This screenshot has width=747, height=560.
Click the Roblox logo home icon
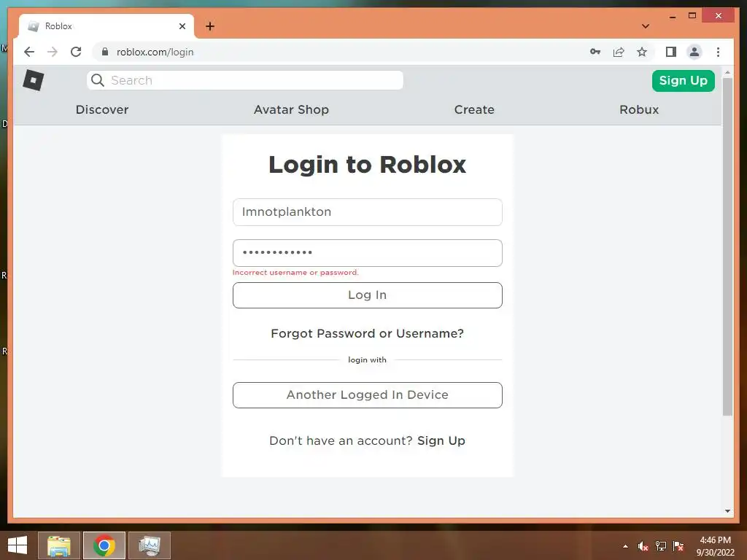click(x=34, y=80)
